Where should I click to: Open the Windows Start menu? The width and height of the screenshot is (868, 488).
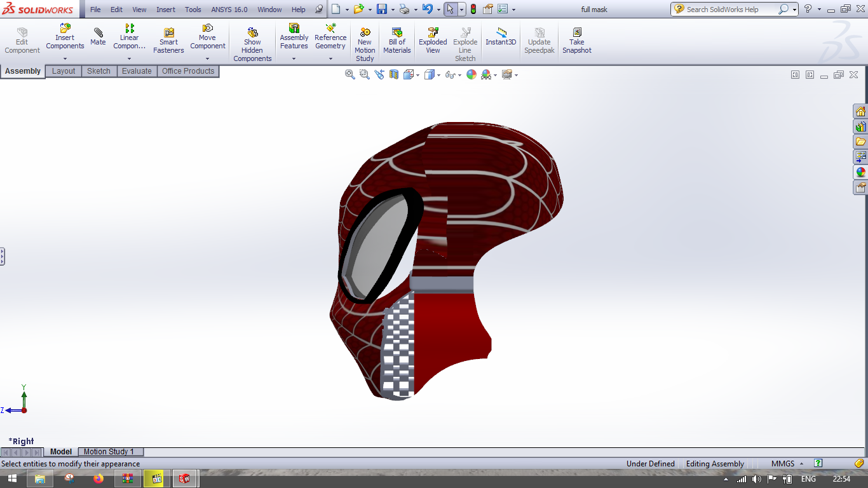coord(11,478)
